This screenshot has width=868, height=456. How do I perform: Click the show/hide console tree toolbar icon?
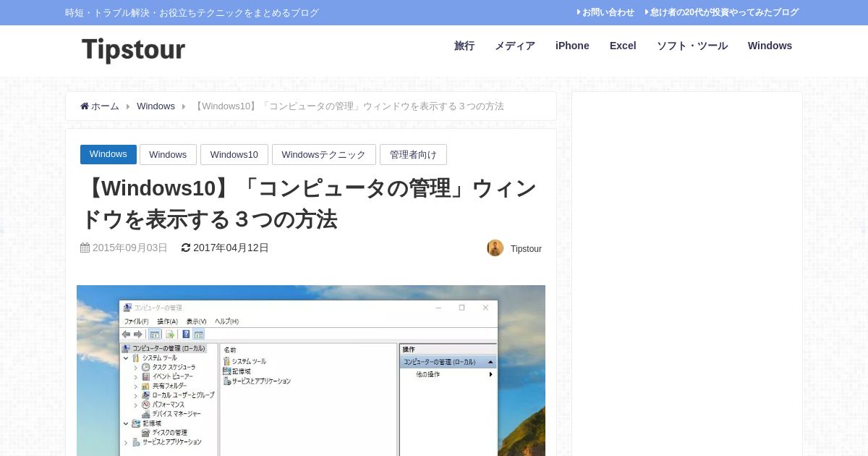coord(154,334)
